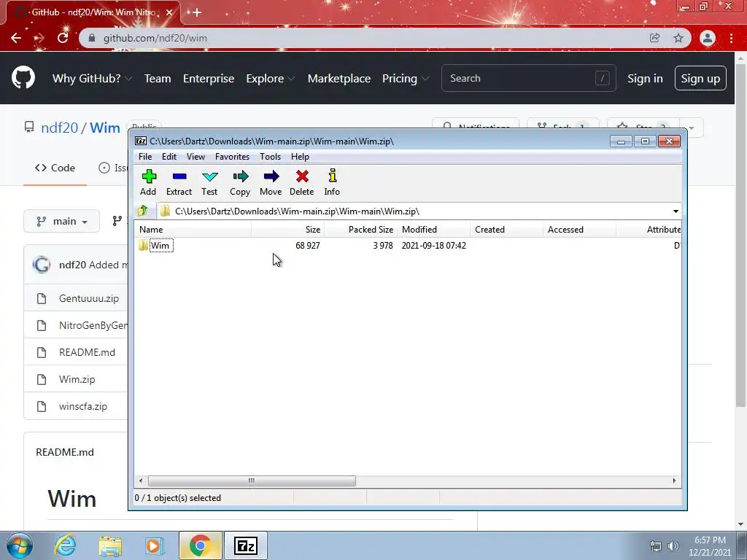Open the File menu in 7-Zip
The image size is (747, 560).
click(x=145, y=157)
